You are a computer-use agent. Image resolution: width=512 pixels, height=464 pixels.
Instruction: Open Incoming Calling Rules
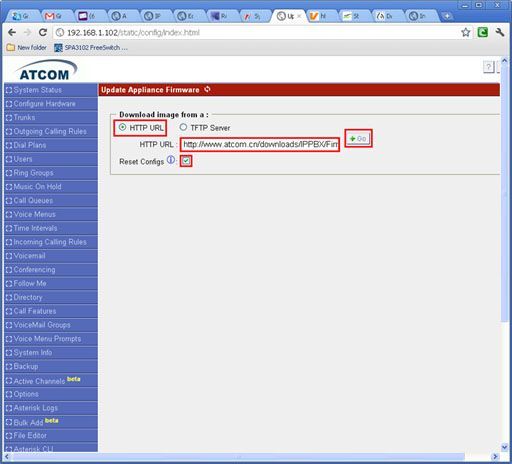[x=51, y=242]
